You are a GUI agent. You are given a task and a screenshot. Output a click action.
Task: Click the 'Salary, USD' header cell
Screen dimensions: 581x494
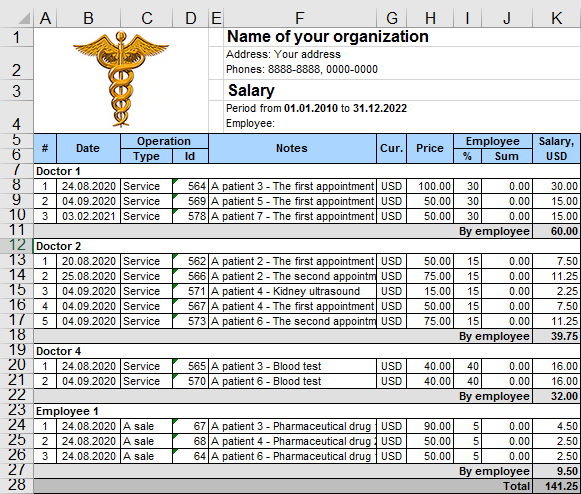coord(557,148)
